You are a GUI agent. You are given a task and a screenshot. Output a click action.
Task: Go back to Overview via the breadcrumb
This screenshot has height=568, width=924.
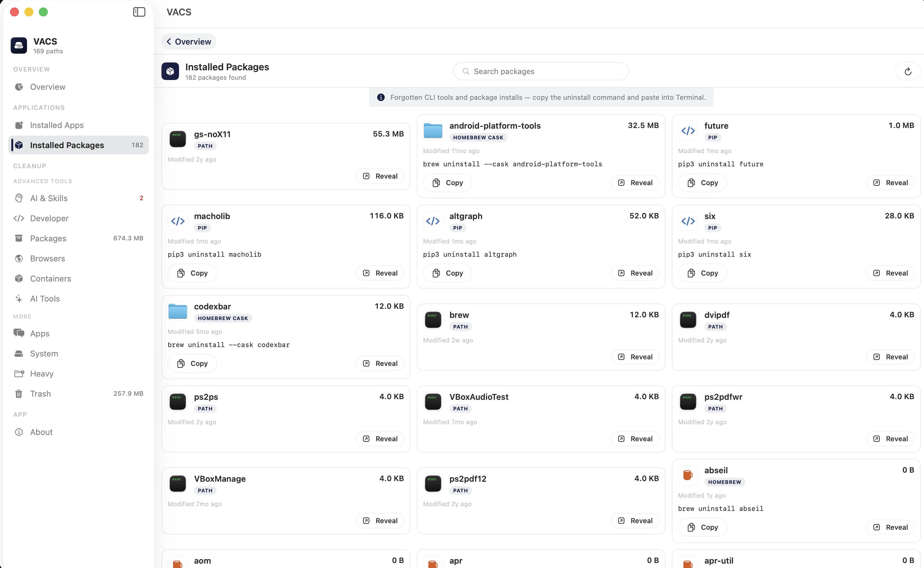189,42
